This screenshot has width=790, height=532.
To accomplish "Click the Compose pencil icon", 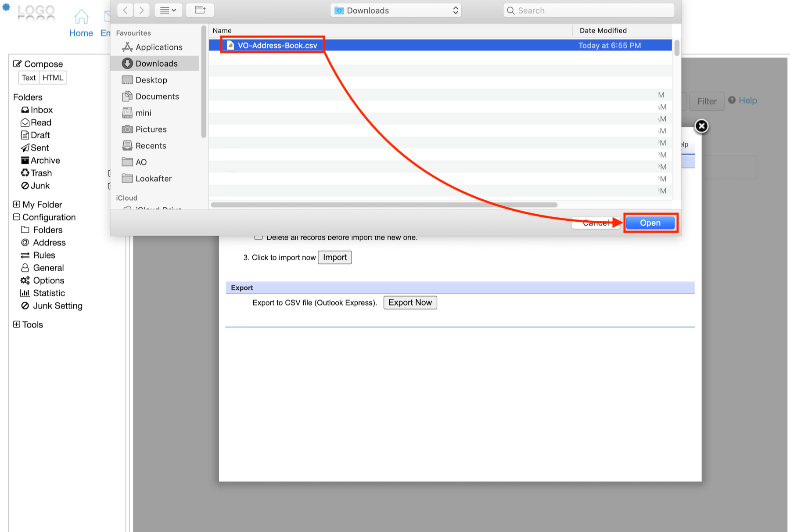I will click(x=18, y=64).
